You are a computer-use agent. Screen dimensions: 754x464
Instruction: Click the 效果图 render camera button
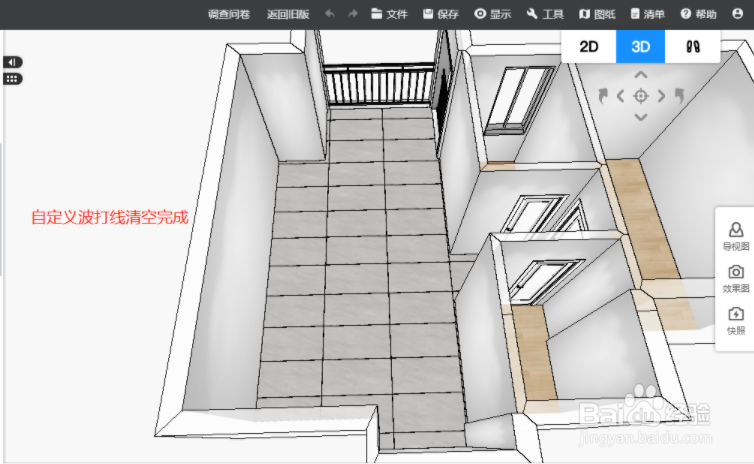pos(736,278)
